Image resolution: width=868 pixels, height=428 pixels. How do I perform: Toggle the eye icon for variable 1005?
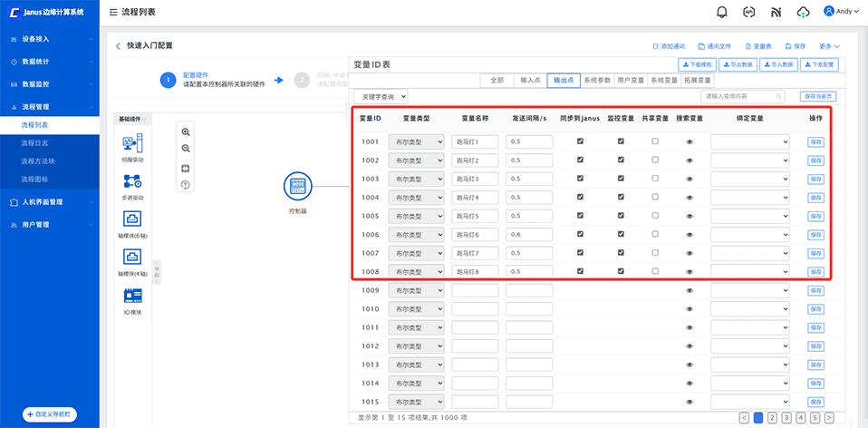click(x=690, y=216)
